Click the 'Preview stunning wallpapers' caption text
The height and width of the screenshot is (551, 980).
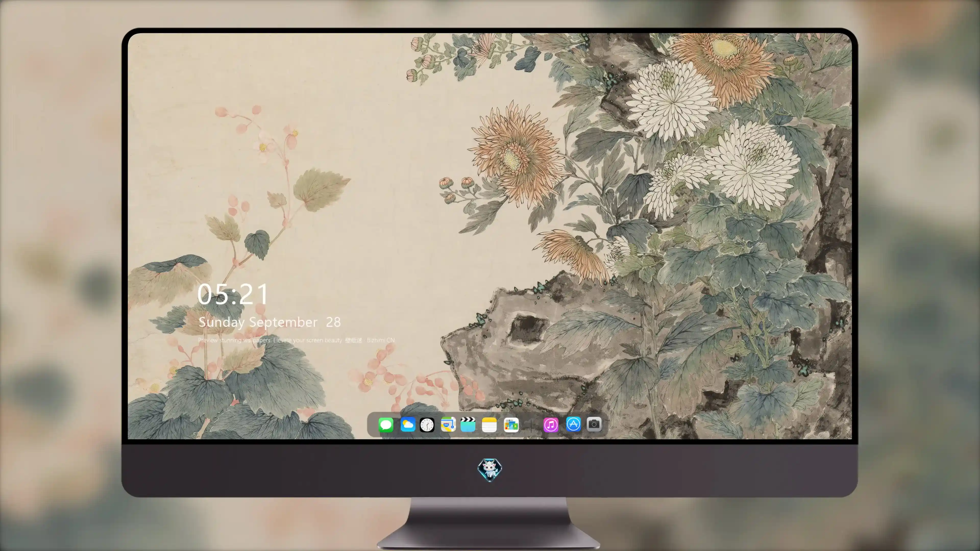pos(296,340)
